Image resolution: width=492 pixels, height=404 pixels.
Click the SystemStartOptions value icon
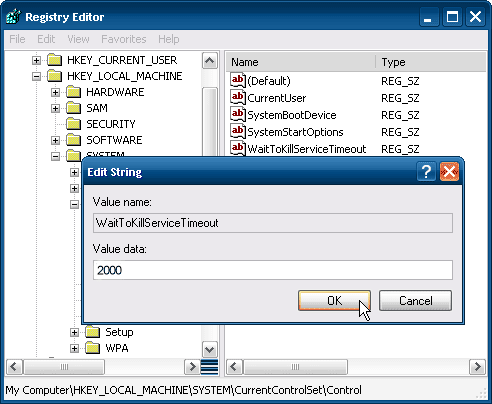tap(238, 132)
